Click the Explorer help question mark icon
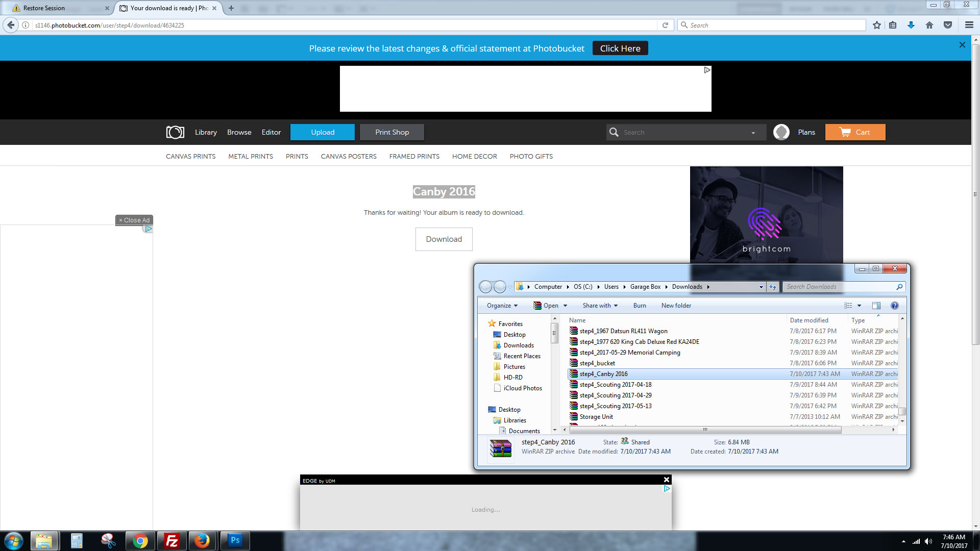Viewport: 980px width, 551px height. click(x=894, y=306)
